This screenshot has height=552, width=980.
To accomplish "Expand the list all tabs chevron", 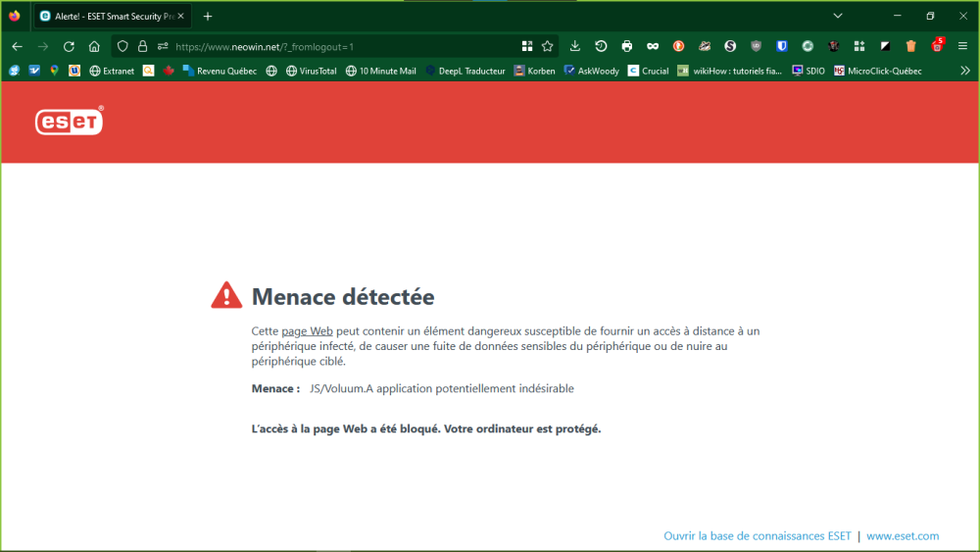I will [838, 16].
